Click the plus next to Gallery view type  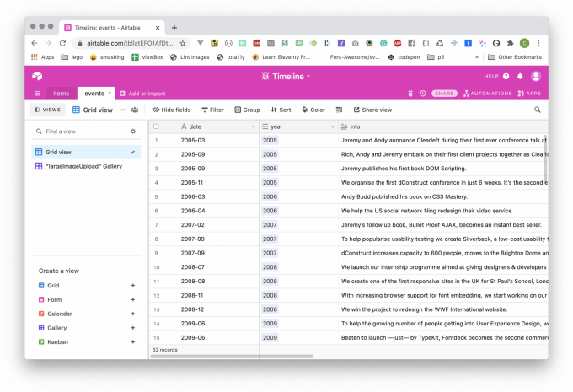coord(133,328)
